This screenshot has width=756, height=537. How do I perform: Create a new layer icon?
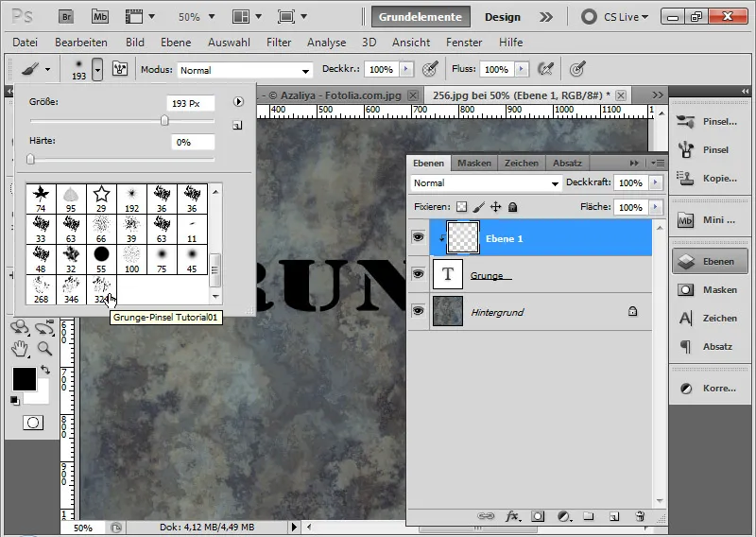(x=613, y=516)
